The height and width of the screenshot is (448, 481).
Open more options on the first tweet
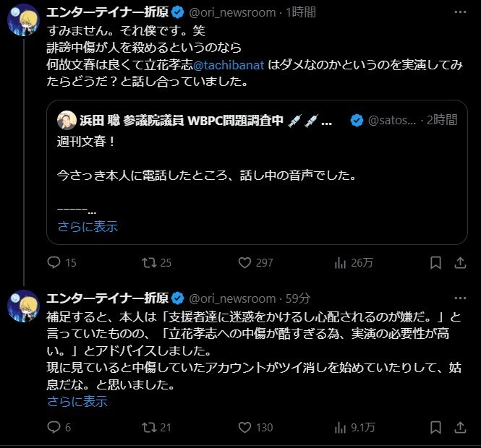pos(459,12)
